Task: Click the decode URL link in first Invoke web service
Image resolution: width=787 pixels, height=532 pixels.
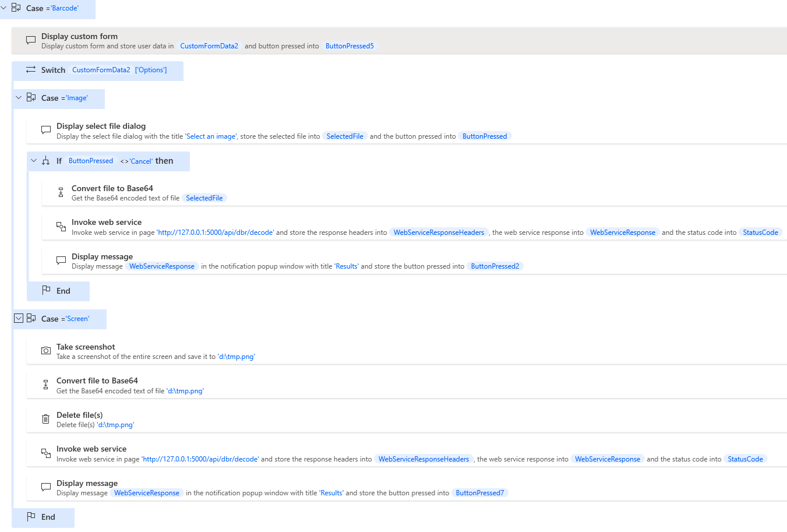Action: 216,232
